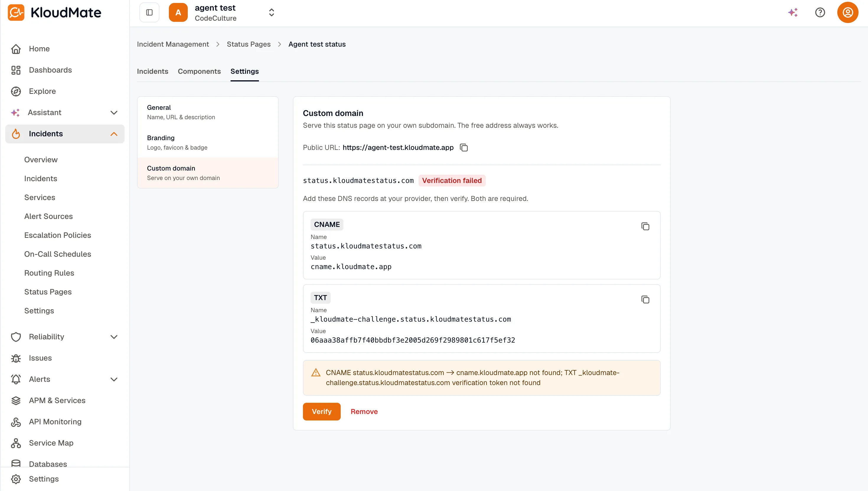Image resolution: width=868 pixels, height=491 pixels.
Task: Go to Incident Management breadcrumb
Action: pyautogui.click(x=173, y=45)
